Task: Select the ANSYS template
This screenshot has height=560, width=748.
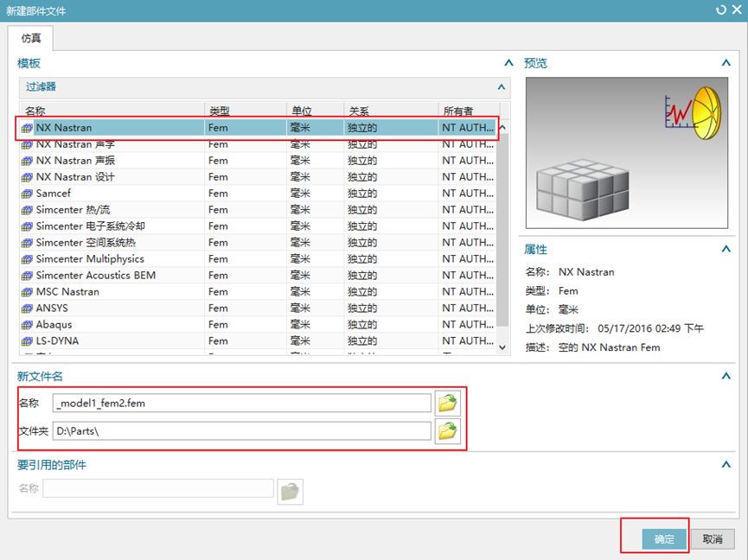Action: tap(258, 308)
